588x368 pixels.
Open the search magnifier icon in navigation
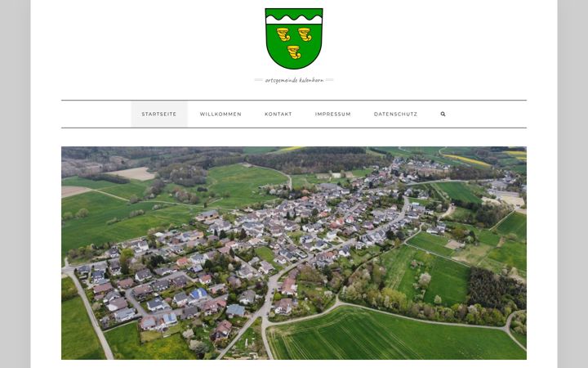(443, 114)
